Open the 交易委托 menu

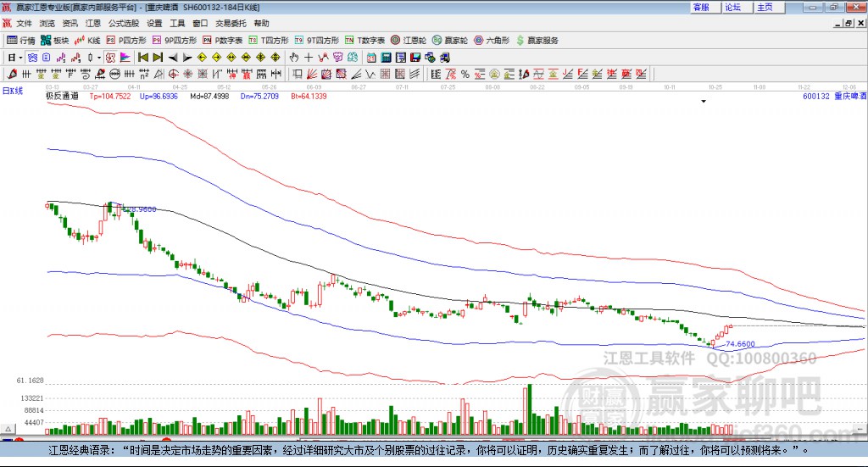pos(231,24)
